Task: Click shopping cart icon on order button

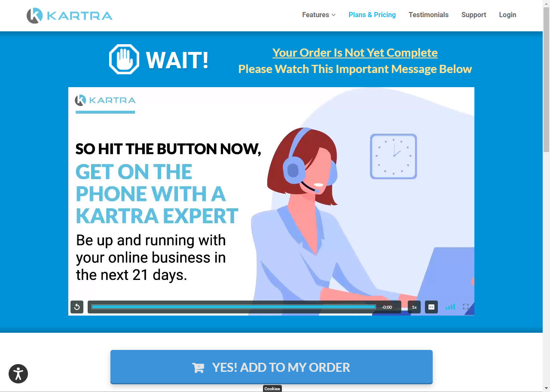Action: point(198,368)
